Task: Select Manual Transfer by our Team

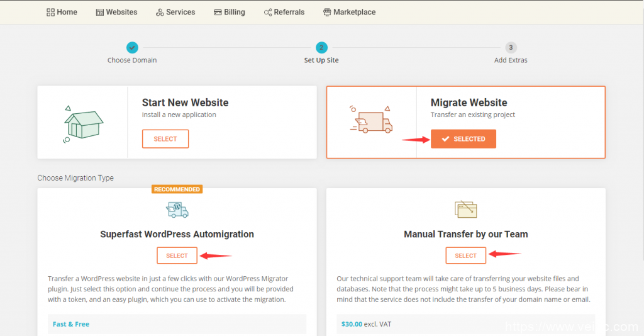Action: pyautogui.click(x=465, y=255)
